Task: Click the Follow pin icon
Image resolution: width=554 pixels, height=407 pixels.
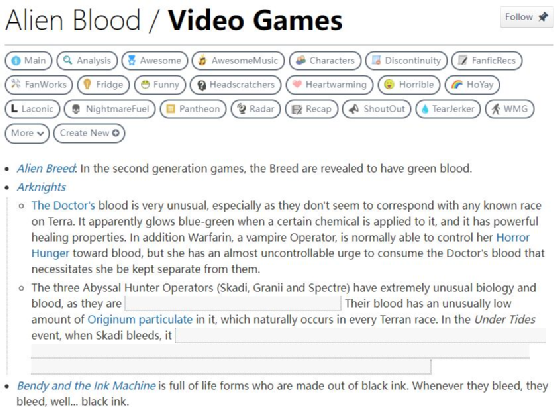Action: point(543,17)
